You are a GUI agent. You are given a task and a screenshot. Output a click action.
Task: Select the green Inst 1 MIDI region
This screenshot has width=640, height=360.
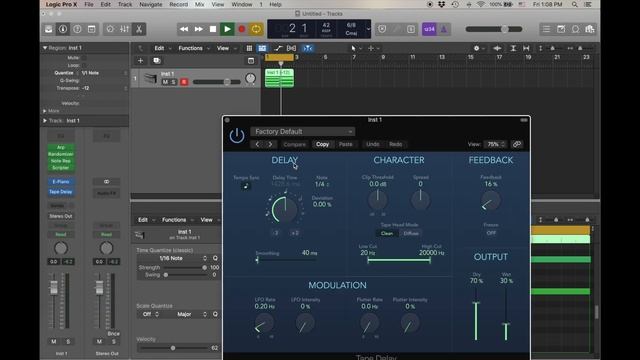[279, 78]
